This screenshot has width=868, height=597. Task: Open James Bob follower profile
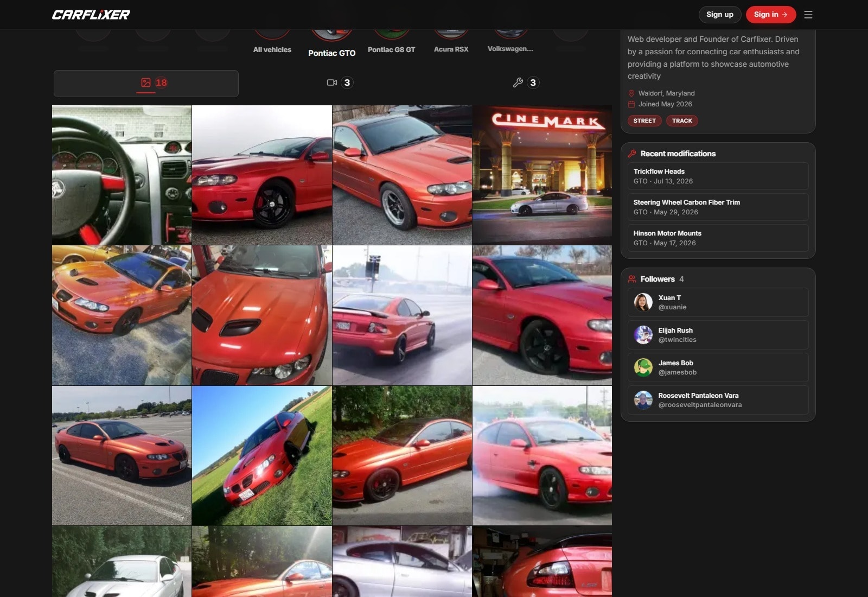pyautogui.click(x=718, y=367)
